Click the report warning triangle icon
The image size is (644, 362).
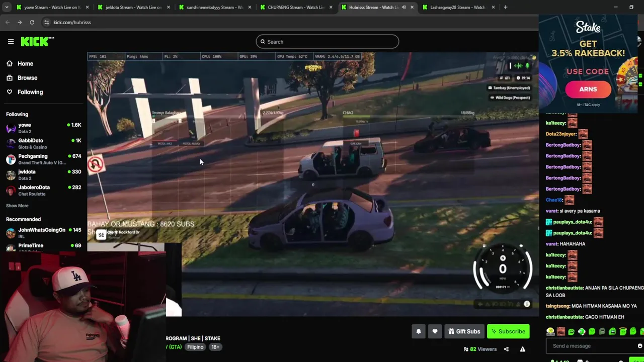click(522, 349)
